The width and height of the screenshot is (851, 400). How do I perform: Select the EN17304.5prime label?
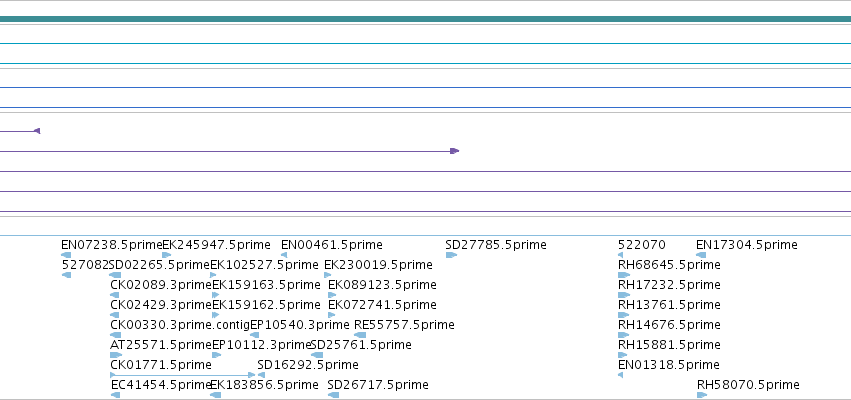pos(747,245)
